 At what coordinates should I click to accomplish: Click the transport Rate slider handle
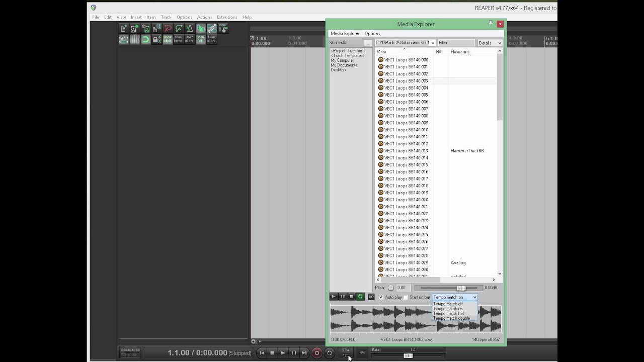(x=409, y=356)
